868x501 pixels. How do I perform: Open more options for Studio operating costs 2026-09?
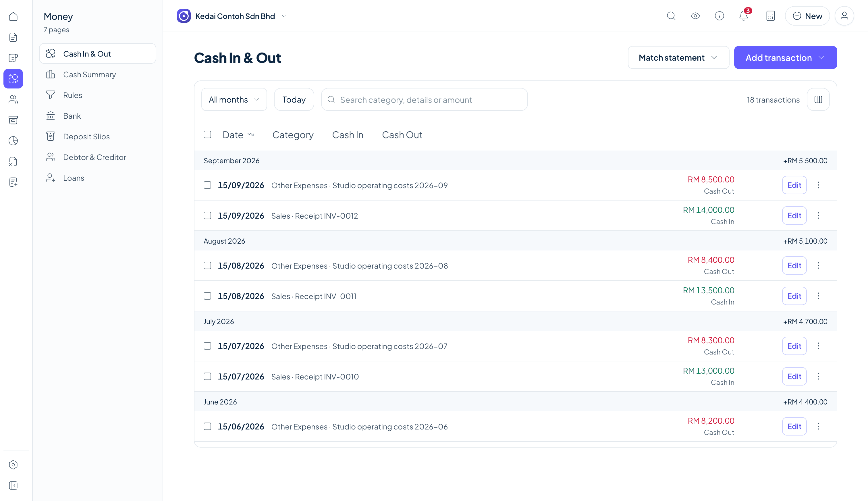click(818, 185)
